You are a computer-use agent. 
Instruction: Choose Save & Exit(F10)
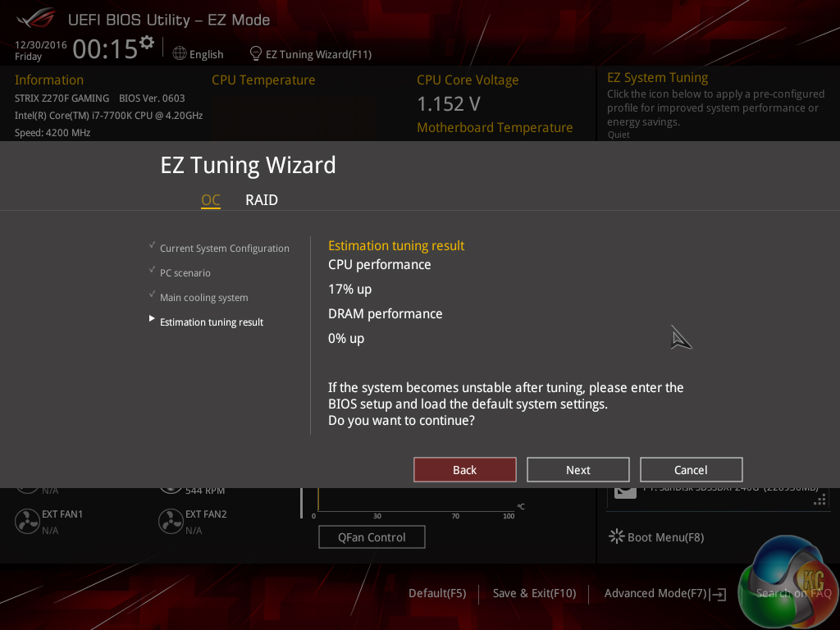pyautogui.click(x=534, y=593)
